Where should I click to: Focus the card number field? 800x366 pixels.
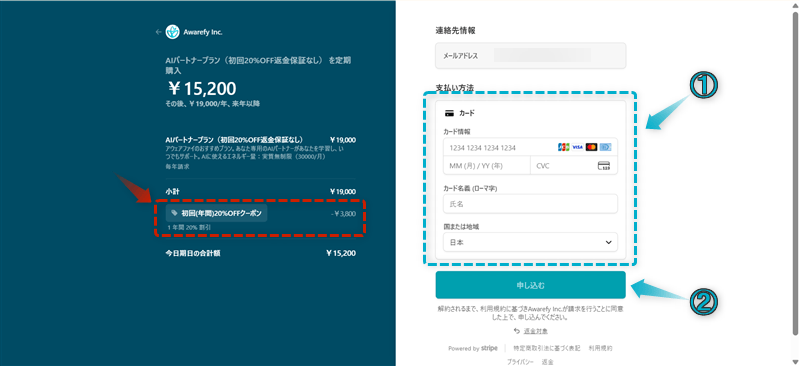530,148
